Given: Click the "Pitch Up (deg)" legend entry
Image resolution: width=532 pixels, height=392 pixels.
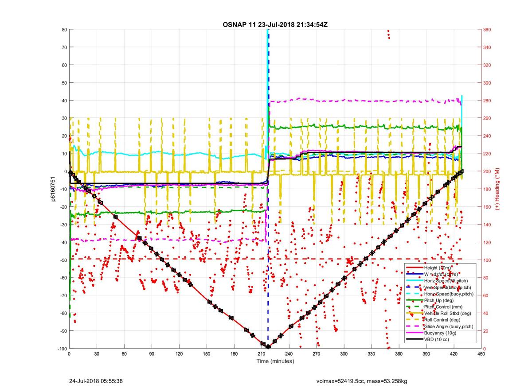Looking at the screenshot, I should point(439,300).
